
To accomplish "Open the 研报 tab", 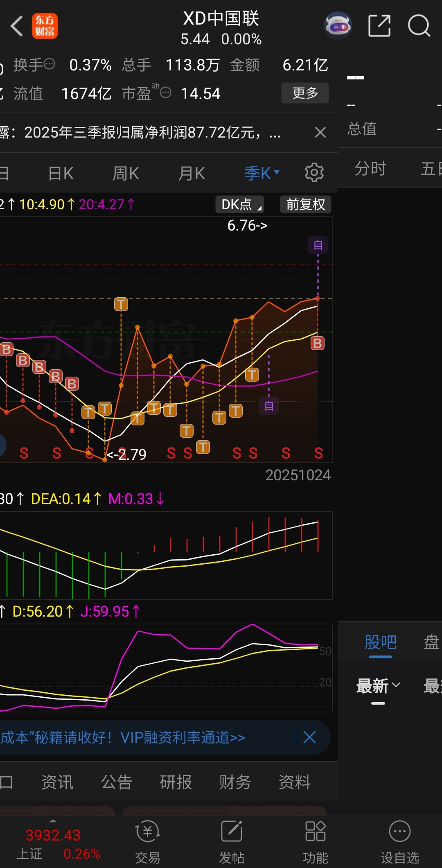I will click(176, 782).
